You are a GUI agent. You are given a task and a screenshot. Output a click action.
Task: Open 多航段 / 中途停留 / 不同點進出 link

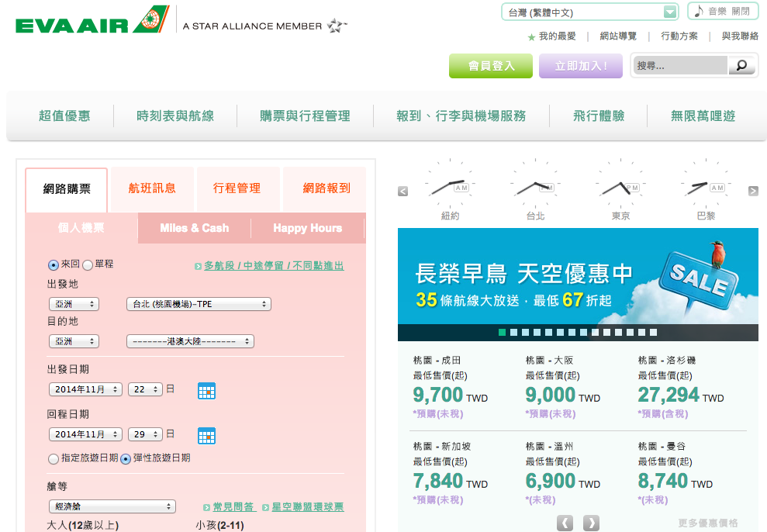click(x=274, y=265)
